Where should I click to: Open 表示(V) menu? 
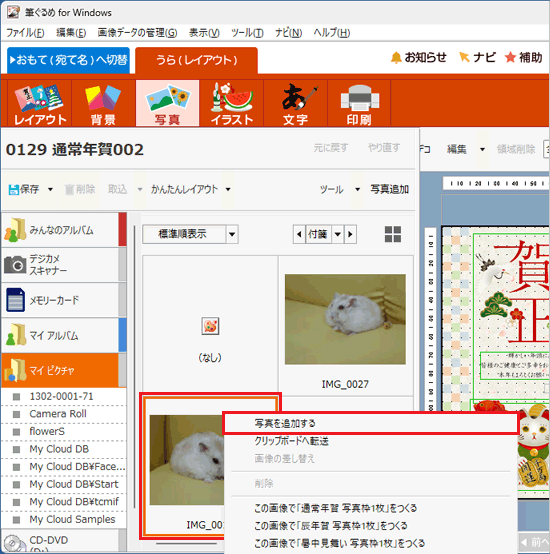(x=204, y=33)
